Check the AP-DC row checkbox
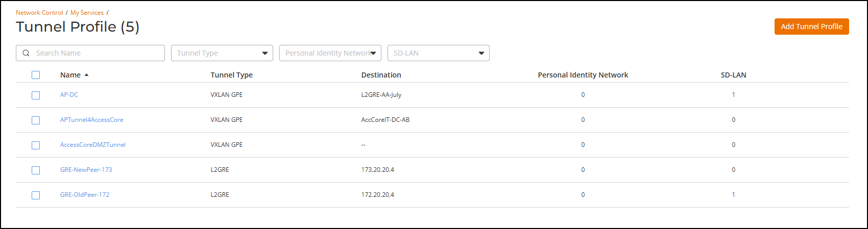Viewport: 868px width, 229px height. pyautogui.click(x=36, y=95)
